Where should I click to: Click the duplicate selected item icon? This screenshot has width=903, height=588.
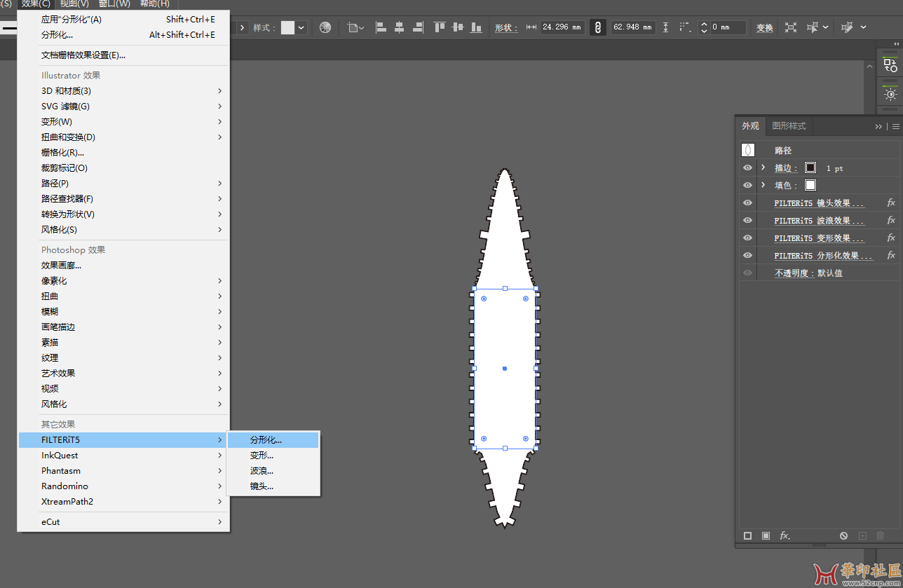(862, 535)
